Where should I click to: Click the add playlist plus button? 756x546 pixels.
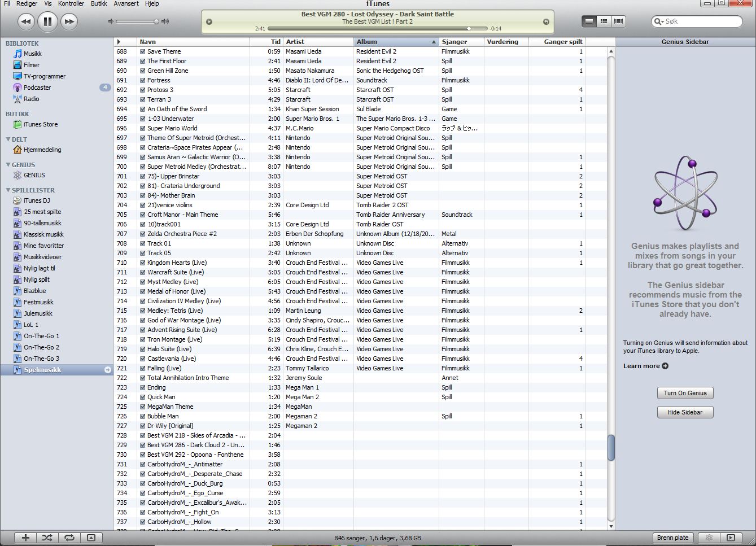tap(25, 538)
